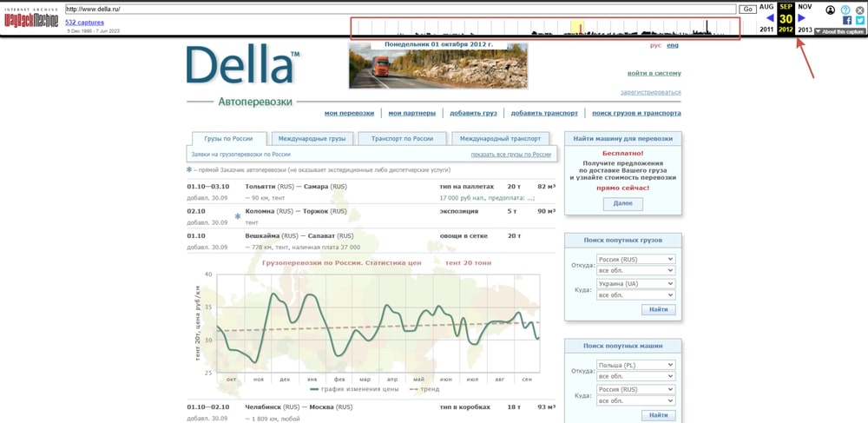Select AUG month in capture navigator
868x423 pixels.
click(766, 7)
